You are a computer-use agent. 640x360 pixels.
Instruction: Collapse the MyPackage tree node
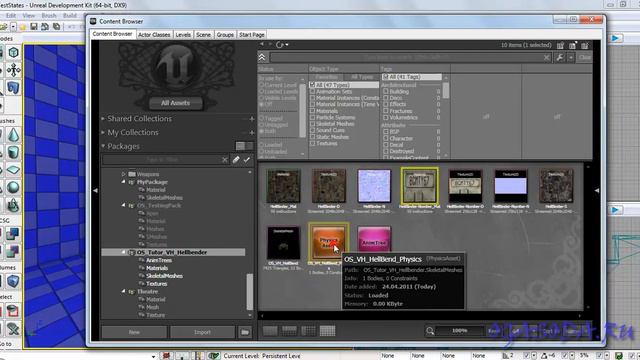click(123, 182)
